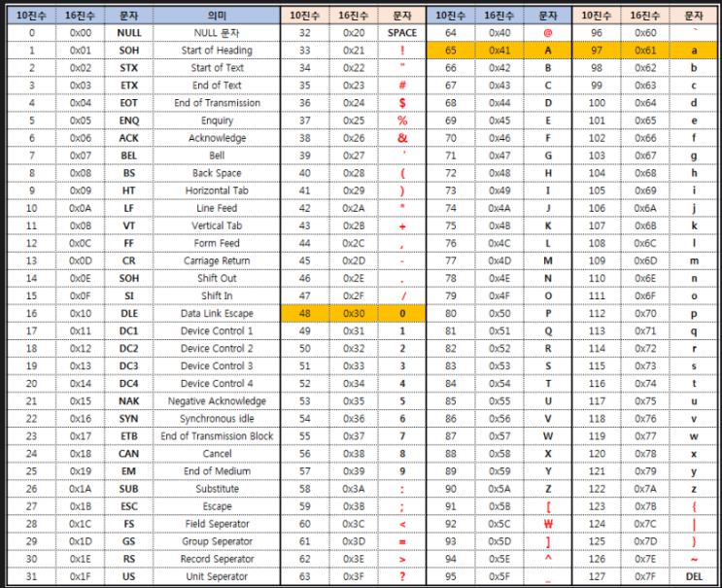The image size is (722, 588).
Task: Select the 0x1F hex value cell
Action: (x=80, y=576)
